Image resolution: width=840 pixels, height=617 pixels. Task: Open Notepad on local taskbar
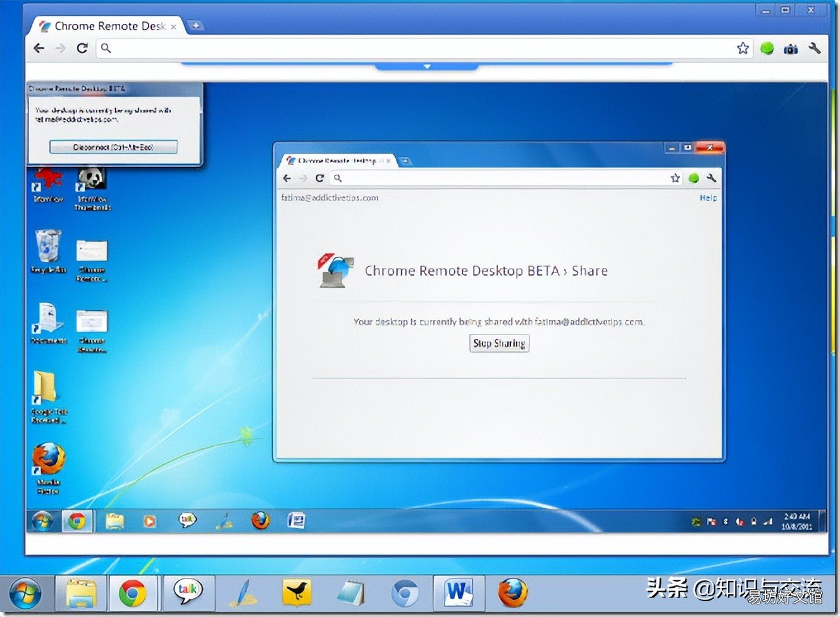[x=350, y=593]
